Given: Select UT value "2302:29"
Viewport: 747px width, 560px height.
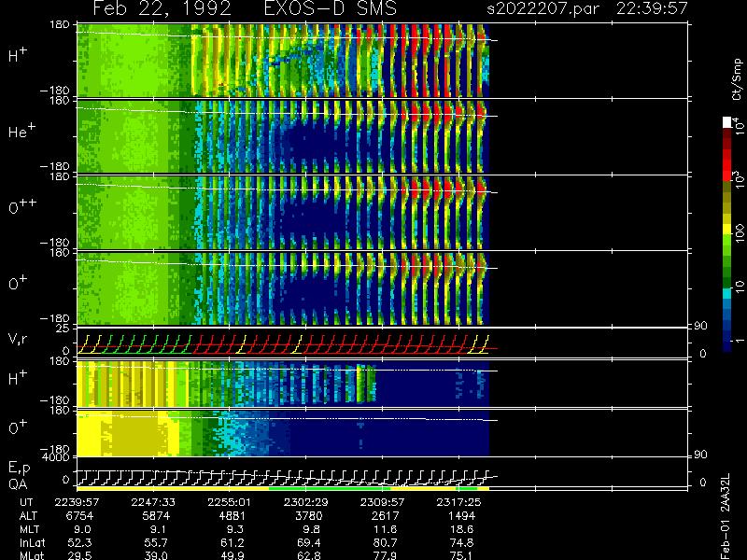Looking at the screenshot, I should 305,502.
